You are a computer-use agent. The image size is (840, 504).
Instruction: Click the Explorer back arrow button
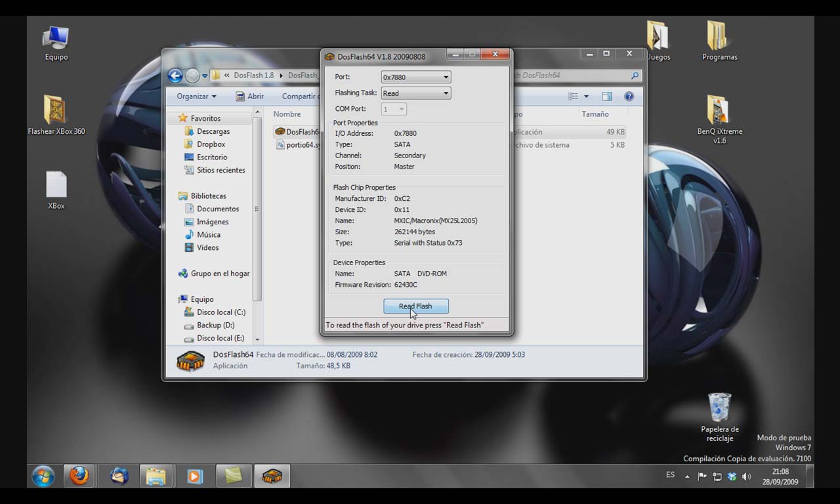[x=175, y=75]
